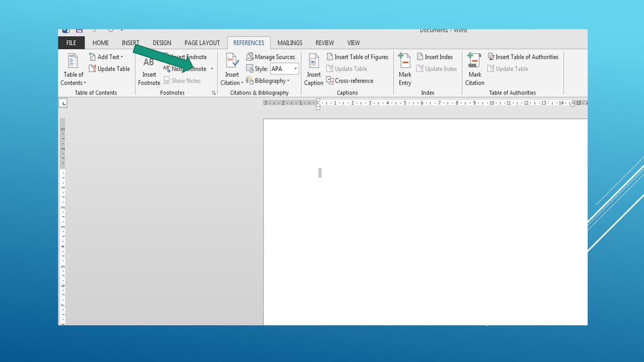
Task: Click Update Index
Action: click(437, 69)
